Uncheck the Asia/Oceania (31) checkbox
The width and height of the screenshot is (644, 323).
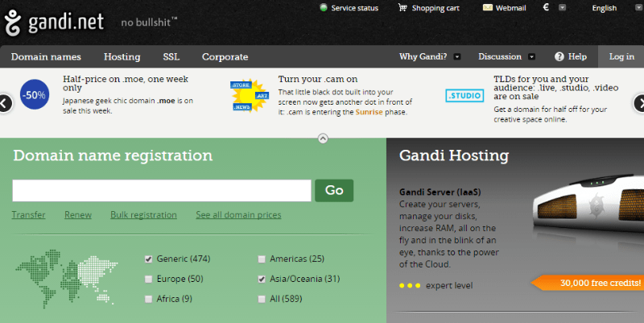(x=262, y=279)
